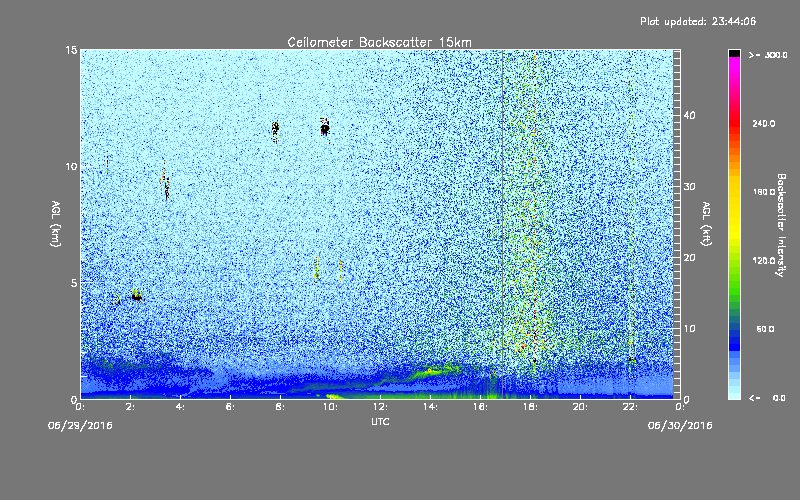Click the "4:" hour label on the time axis
This screenshot has width=800, height=500.
[x=181, y=407]
